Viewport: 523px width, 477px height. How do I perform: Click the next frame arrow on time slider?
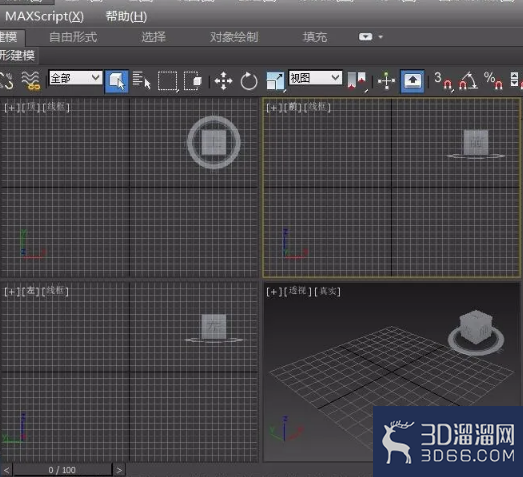coord(119,470)
